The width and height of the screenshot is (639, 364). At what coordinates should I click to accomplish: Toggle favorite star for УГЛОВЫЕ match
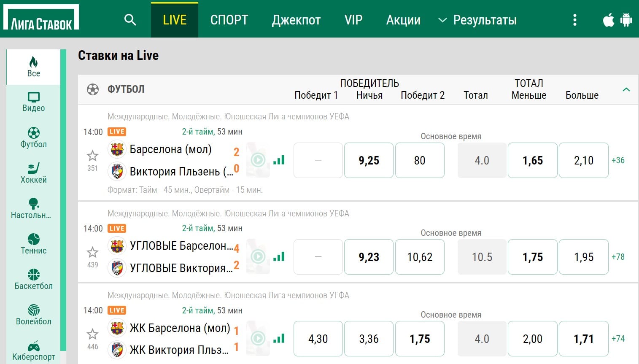92,253
